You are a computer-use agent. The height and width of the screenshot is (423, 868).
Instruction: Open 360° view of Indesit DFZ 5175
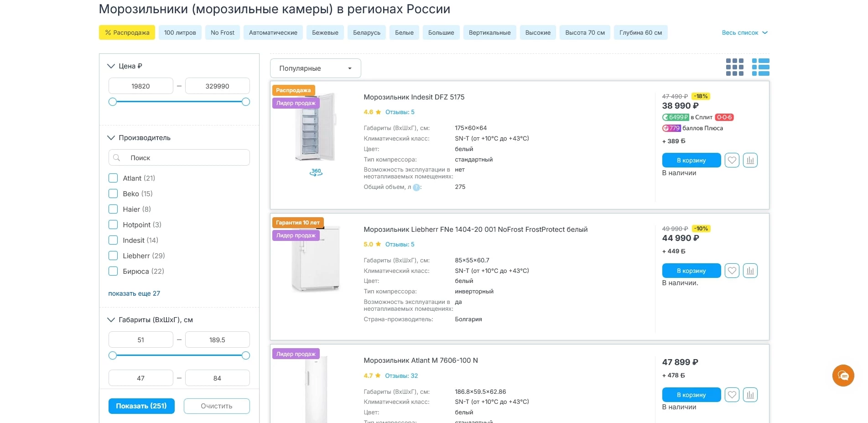click(315, 172)
